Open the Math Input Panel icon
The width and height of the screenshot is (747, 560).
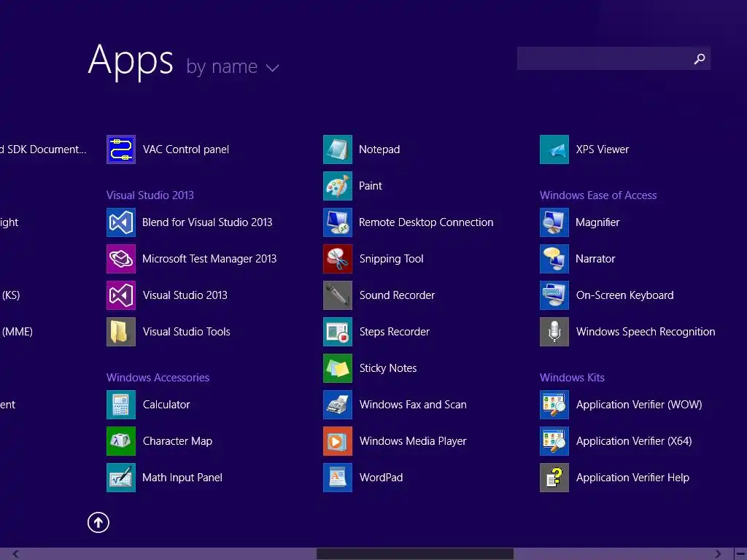pyautogui.click(x=121, y=478)
